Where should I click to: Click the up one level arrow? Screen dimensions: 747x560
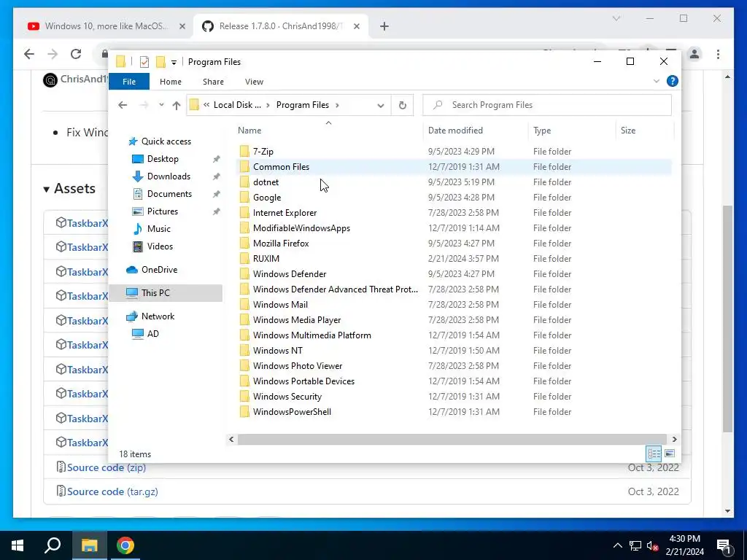pyautogui.click(x=177, y=105)
